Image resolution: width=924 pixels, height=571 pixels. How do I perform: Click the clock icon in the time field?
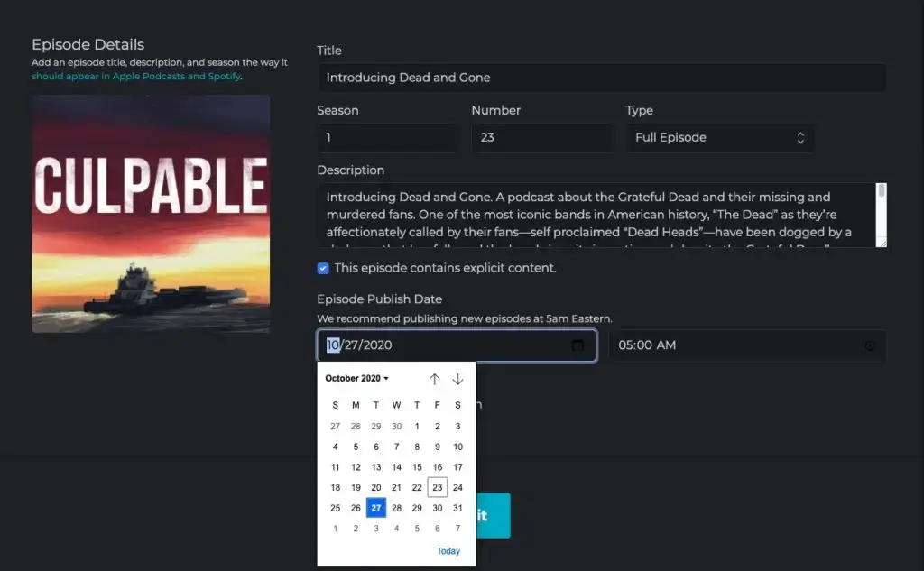click(869, 345)
